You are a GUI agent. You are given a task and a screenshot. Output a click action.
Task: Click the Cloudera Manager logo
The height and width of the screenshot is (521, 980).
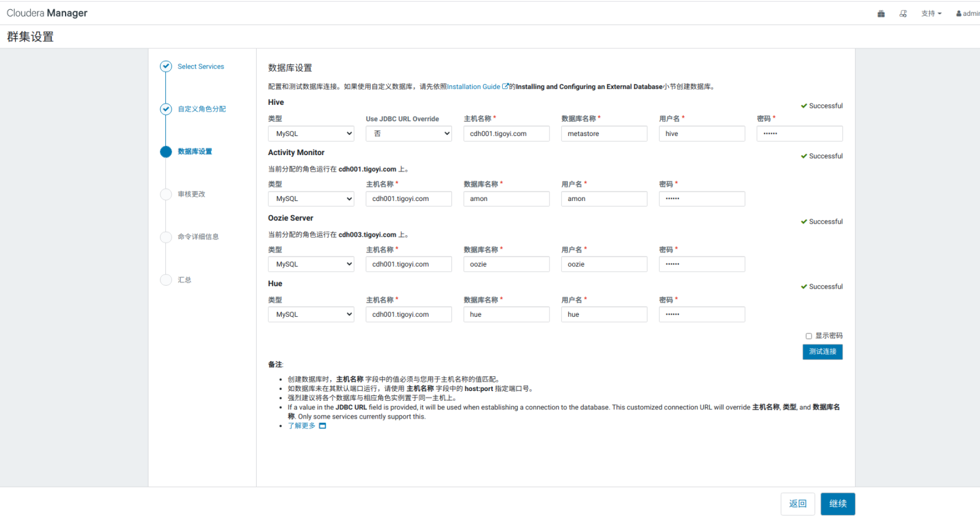pos(47,13)
